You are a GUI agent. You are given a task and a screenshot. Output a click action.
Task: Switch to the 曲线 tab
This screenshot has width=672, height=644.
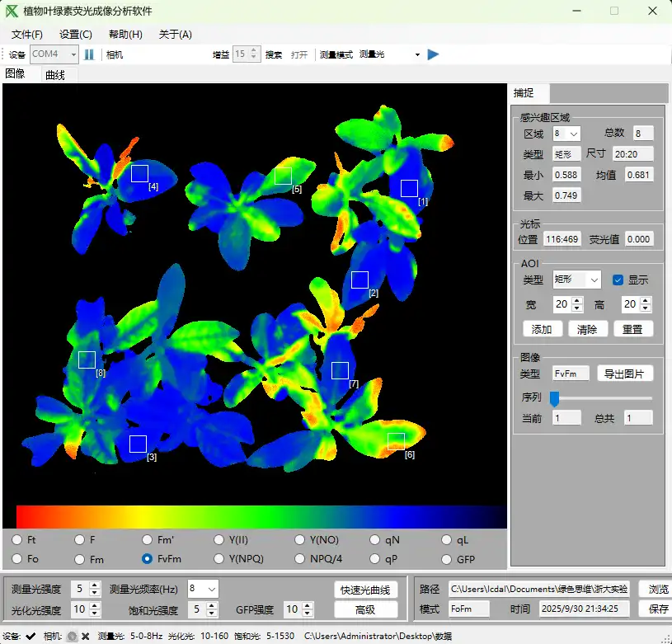54,73
